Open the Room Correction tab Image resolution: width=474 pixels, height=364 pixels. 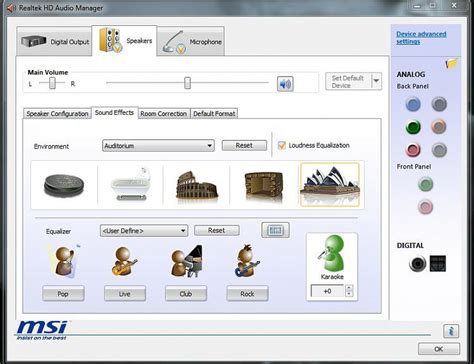click(163, 114)
